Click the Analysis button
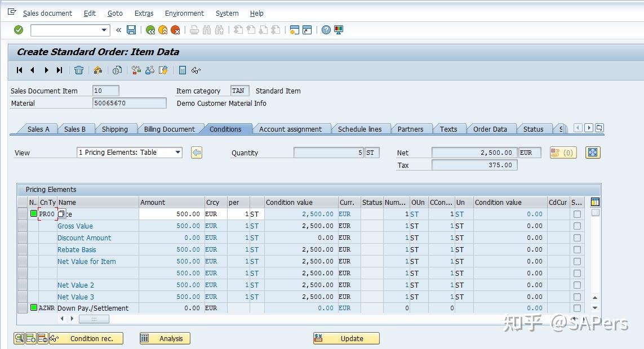This screenshot has height=349, width=644. click(165, 338)
